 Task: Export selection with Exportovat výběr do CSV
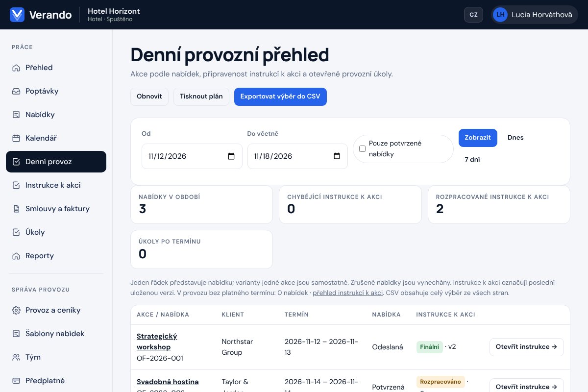pos(280,97)
